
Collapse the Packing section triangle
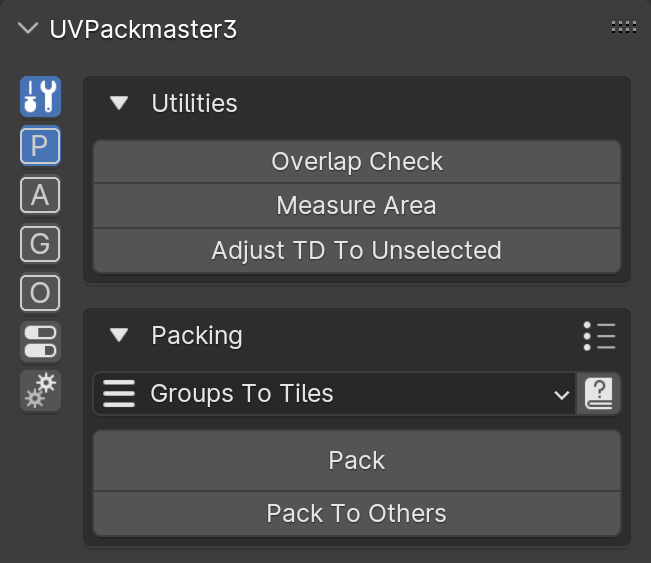point(119,335)
